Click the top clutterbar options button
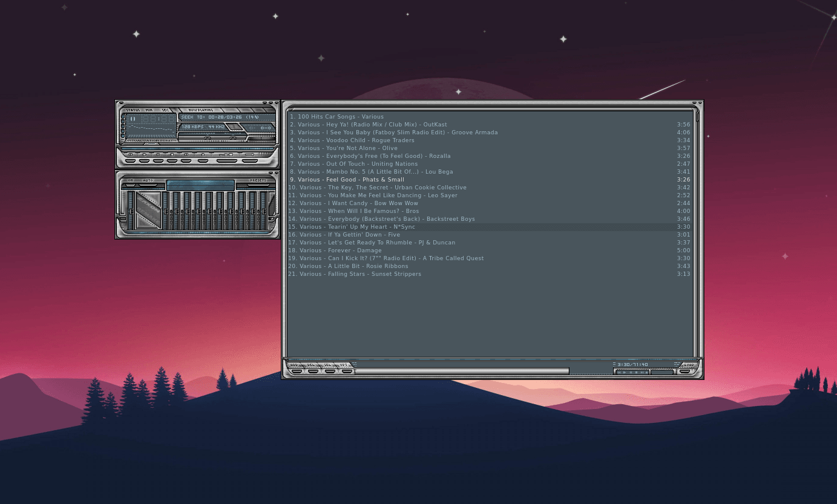The image size is (837, 504). (x=123, y=116)
